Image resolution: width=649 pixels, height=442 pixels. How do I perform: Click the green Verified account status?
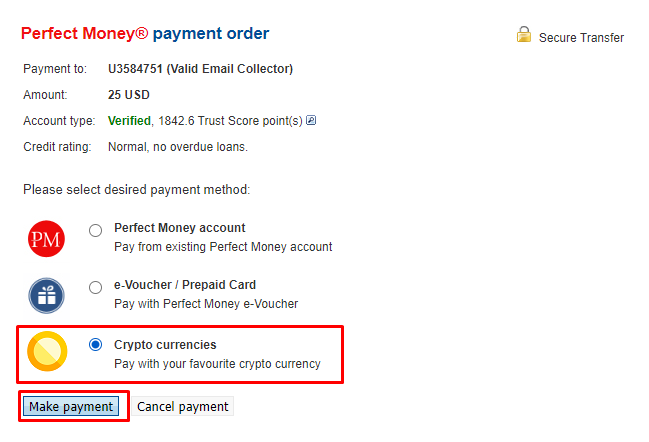point(129,121)
